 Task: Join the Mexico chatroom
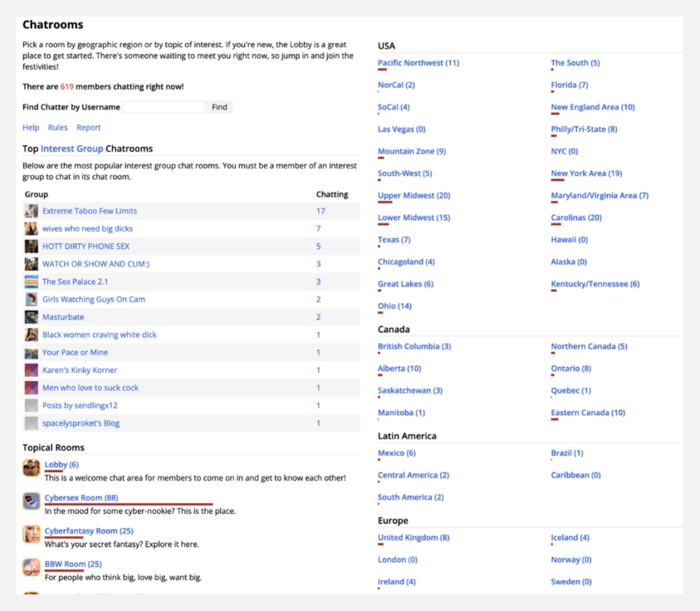tap(396, 453)
